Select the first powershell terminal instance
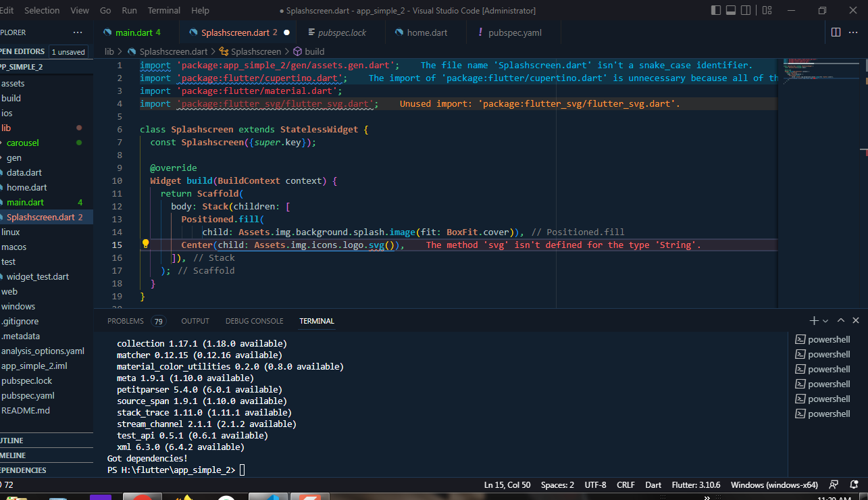Image resolution: width=868 pixels, height=500 pixels. click(824, 339)
